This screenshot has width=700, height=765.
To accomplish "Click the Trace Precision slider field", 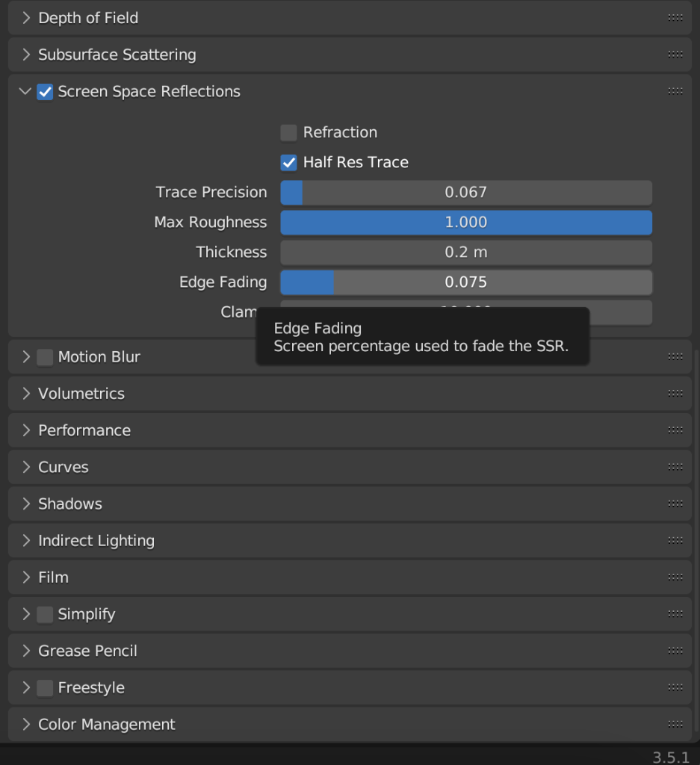I will pyautogui.click(x=465, y=193).
